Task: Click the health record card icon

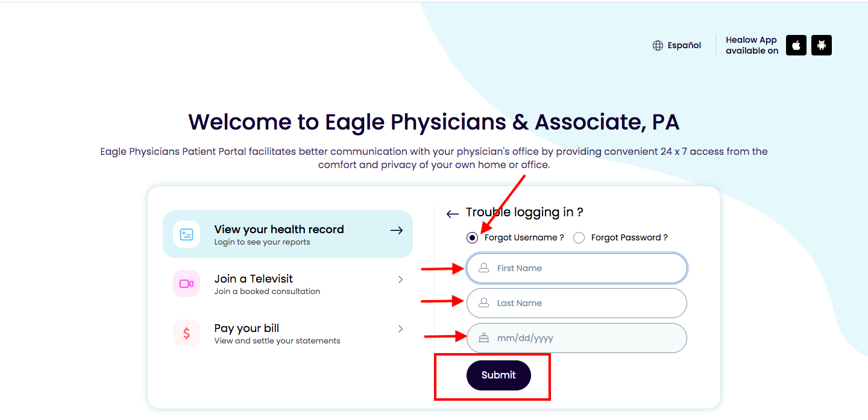Action: (x=187, y=234)
